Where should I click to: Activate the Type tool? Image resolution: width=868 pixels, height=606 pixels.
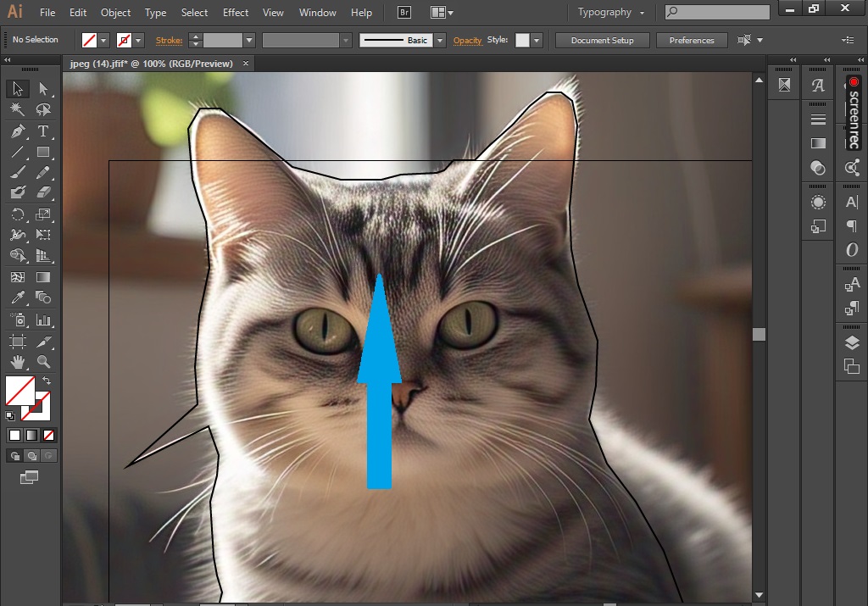coord(43,131)
